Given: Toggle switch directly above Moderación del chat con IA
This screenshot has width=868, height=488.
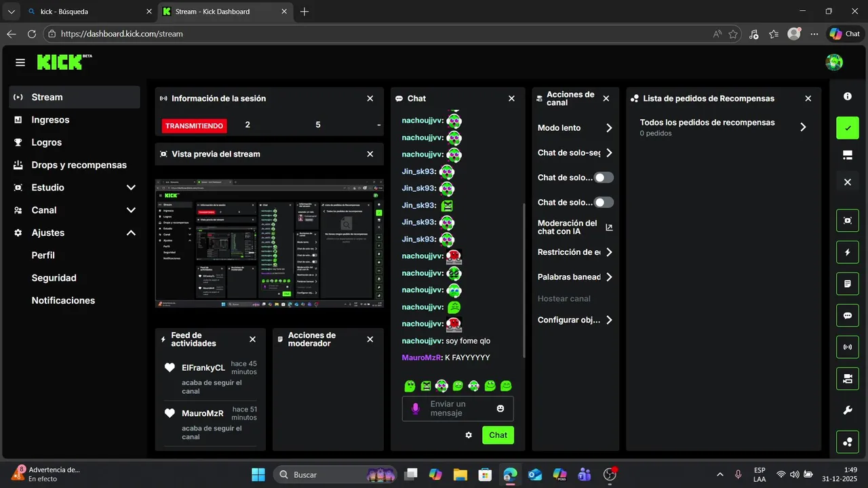Looking at the screenshot, I should pos(604,203).
